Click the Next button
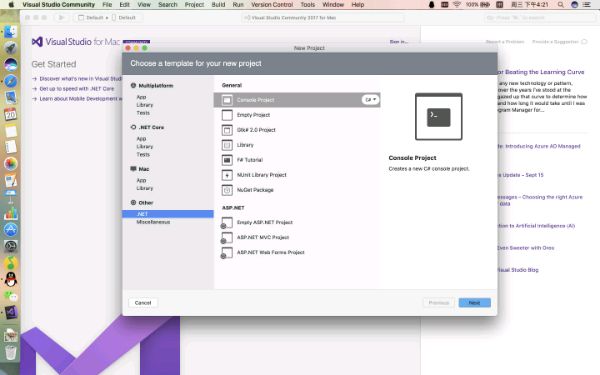Viewport: 600px width, 375px height. pyautogui.click(x=474, y=303)
